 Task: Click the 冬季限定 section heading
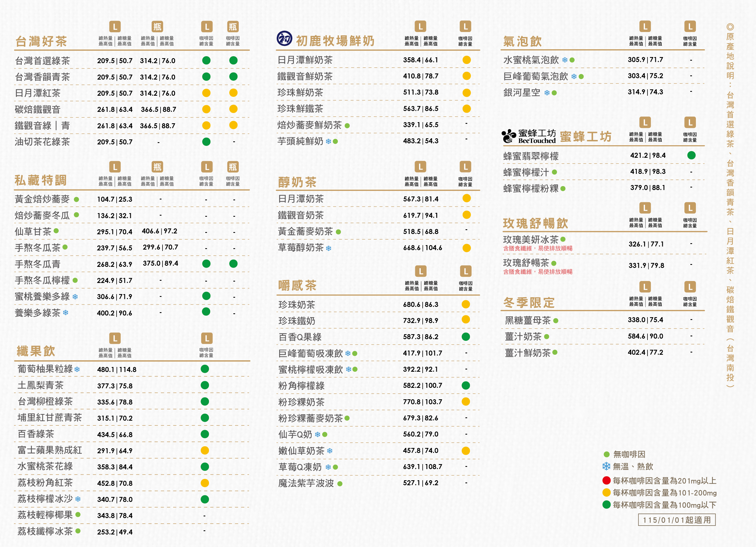click(x=529, y=303)
